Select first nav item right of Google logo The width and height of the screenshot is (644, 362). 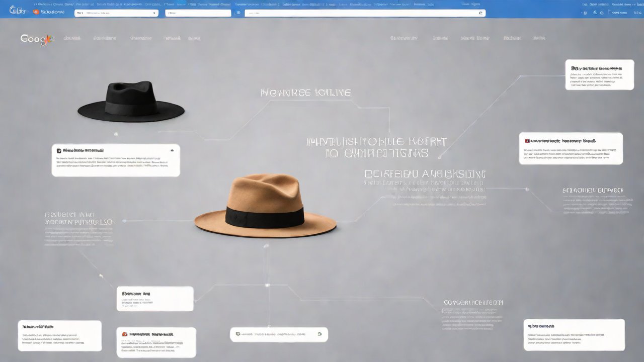click(72, 38)
